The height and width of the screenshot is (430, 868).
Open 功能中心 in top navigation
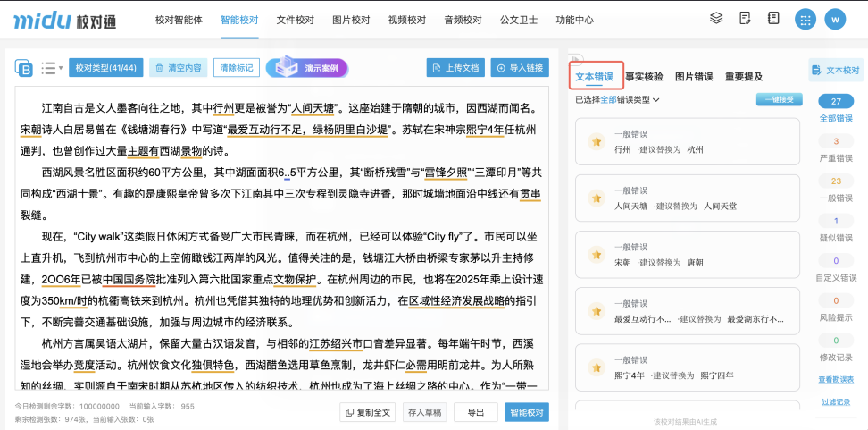574,20
